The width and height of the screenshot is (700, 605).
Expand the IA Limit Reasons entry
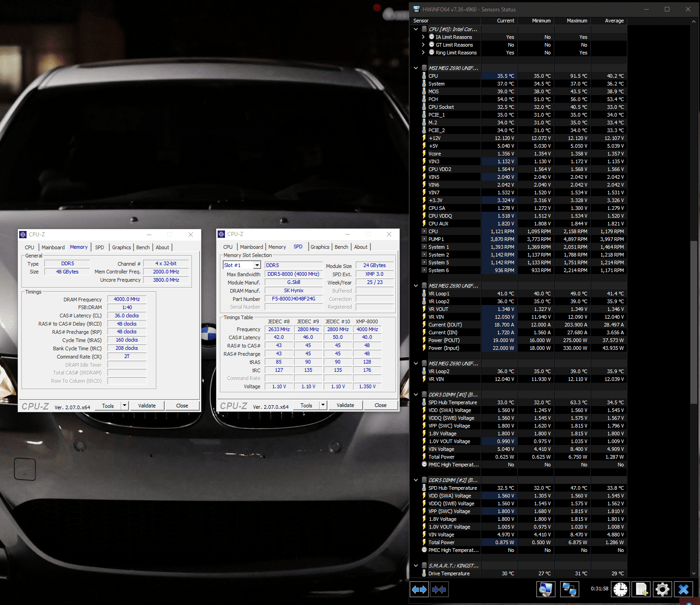[x=423, y=37]
